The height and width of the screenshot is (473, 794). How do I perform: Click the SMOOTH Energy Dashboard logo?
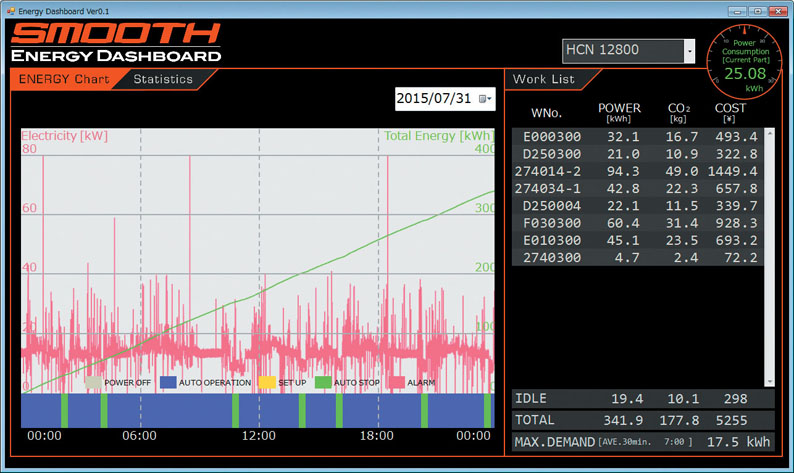click(x=115, y=43)
